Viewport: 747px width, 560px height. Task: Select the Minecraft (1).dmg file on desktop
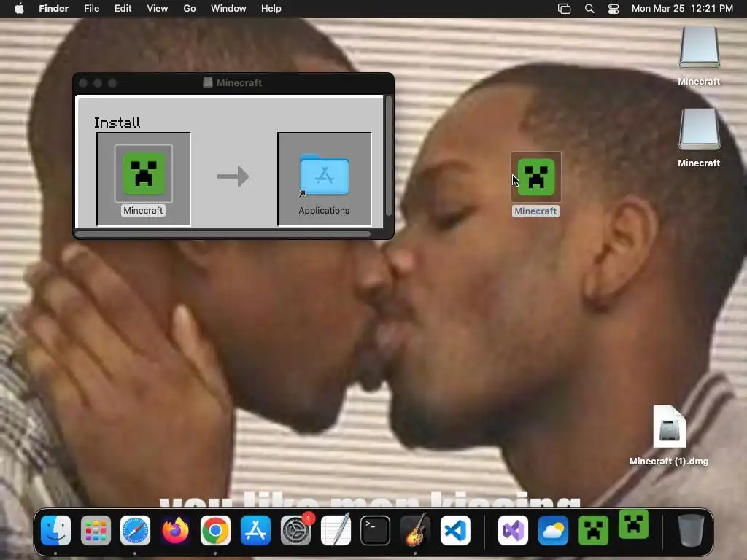[670, 426]
